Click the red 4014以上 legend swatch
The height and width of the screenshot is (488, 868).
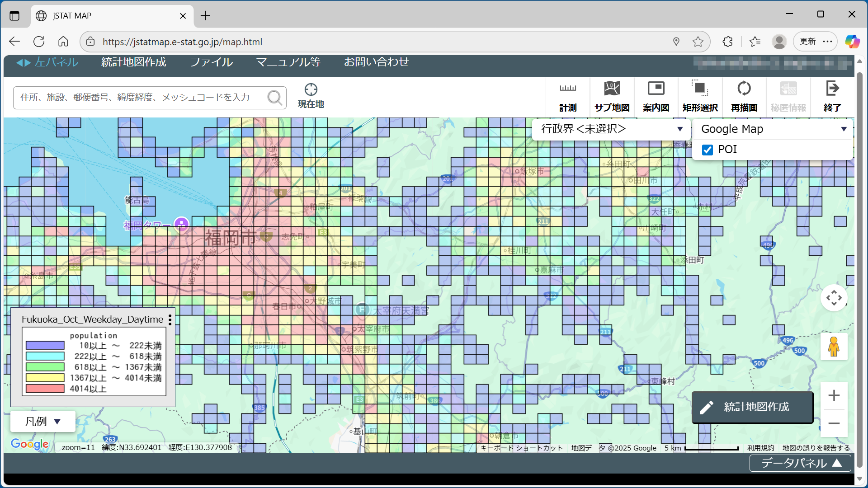pos(45,389)
